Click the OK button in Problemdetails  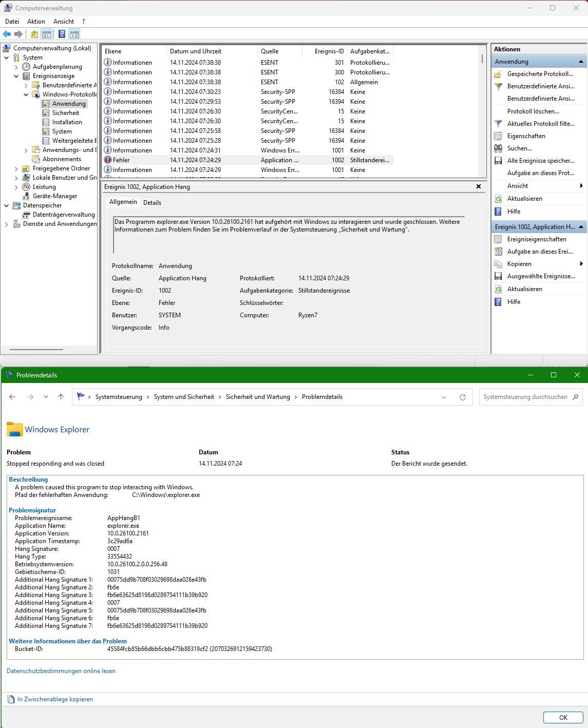[563, 718]
